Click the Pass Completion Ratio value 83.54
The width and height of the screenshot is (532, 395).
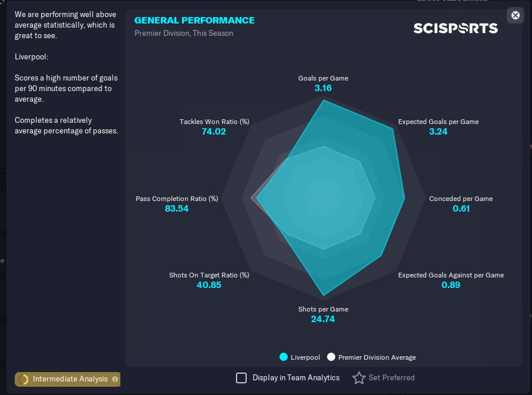[176, 209]
